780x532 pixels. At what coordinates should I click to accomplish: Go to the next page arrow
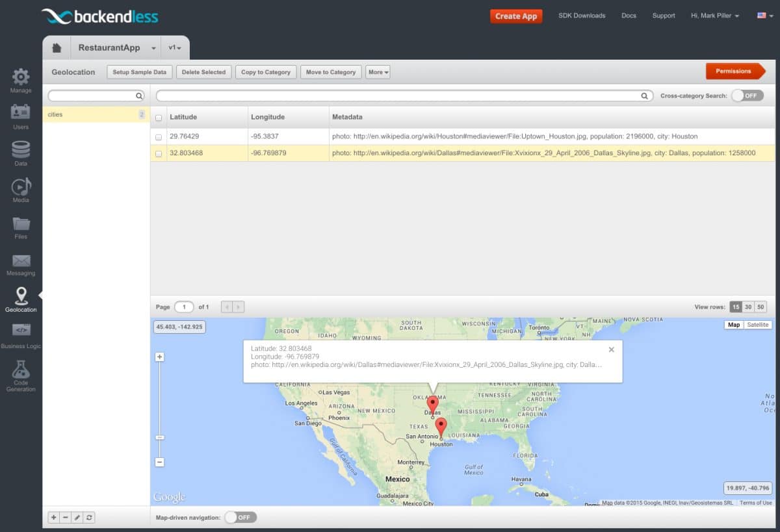pyautogui.click(x=239, y=307)
